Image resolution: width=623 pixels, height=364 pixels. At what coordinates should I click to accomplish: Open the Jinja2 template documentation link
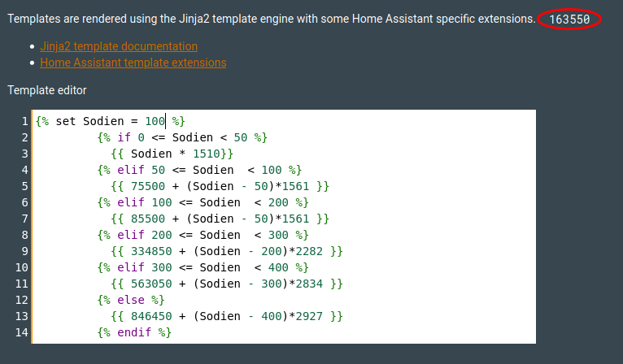(x=119, y=46)
